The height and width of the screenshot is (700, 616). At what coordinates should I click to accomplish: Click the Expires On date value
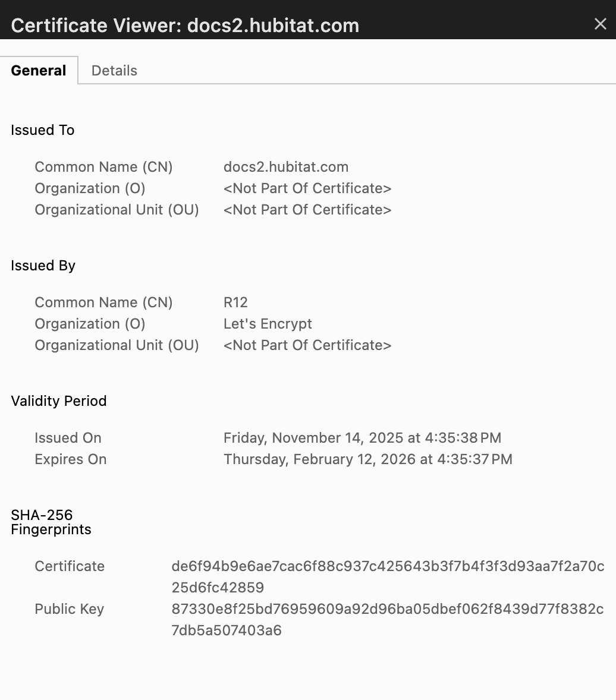click(x=367, y=459)
